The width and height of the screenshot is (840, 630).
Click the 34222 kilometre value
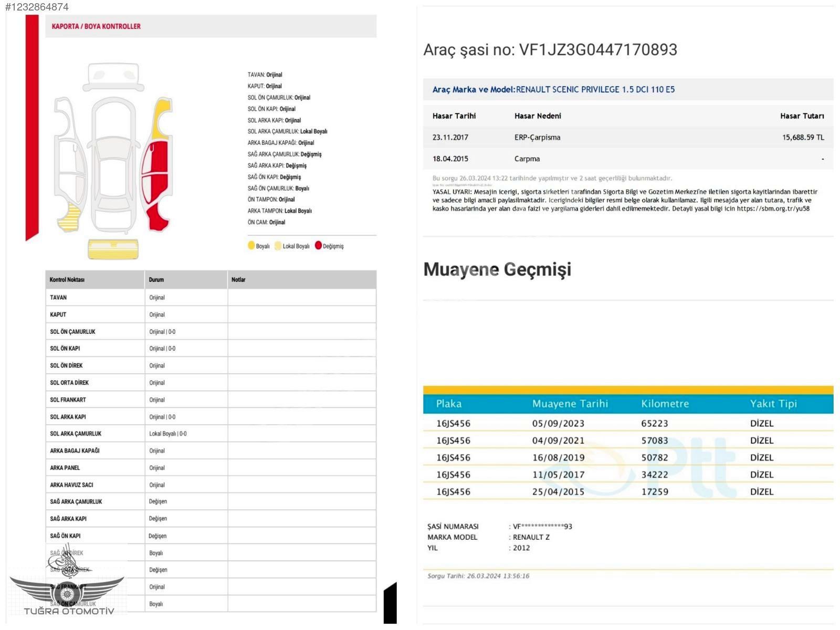655,475
